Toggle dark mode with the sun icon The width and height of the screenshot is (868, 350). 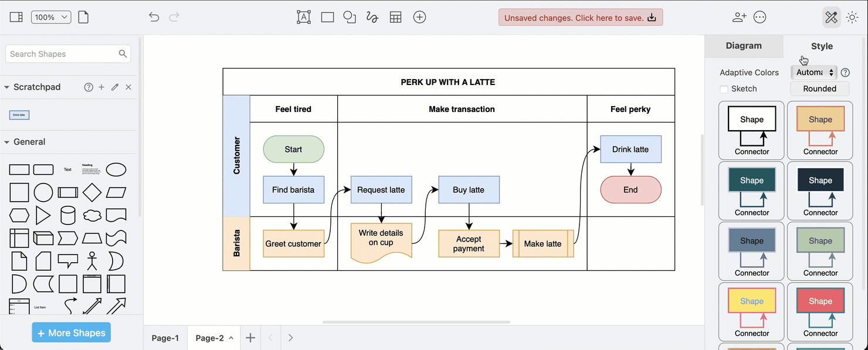pos(852,17)
